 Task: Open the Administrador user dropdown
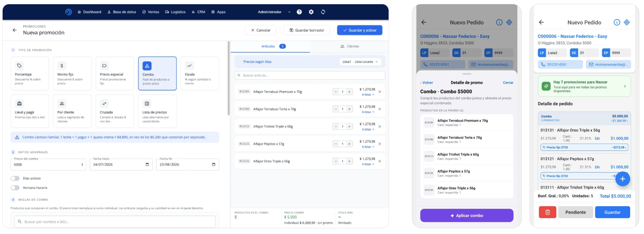(274, 12)
